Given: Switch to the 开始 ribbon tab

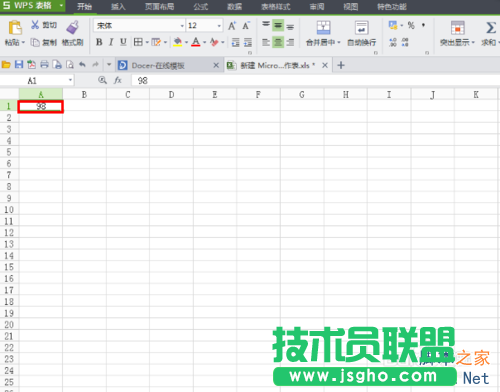Looking at the screenshot, I should point(84,7).
